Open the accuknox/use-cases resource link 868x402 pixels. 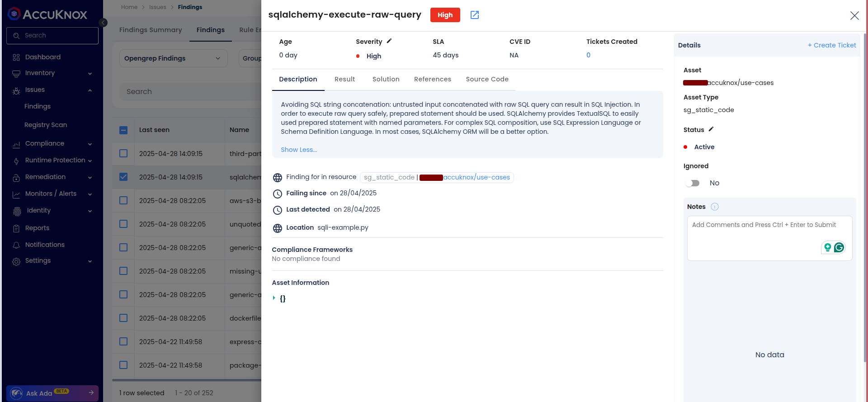click(476, 177)
